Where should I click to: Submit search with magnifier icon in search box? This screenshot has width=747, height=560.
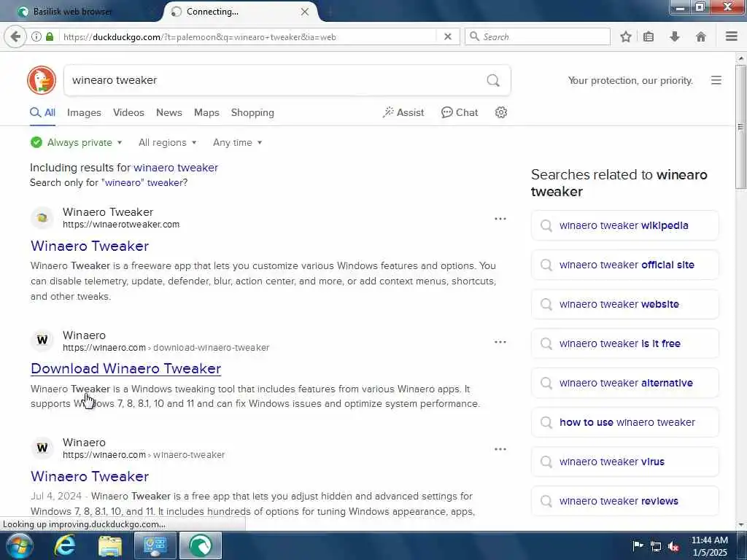tap(493, 80)
